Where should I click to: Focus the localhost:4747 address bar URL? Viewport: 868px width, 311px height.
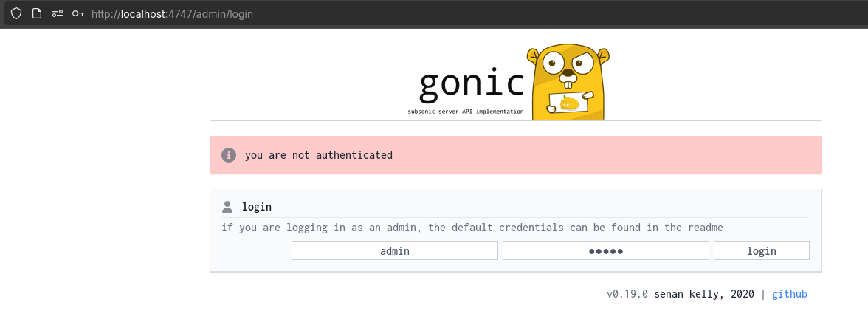pyautogui.click(x=172, y=14)
